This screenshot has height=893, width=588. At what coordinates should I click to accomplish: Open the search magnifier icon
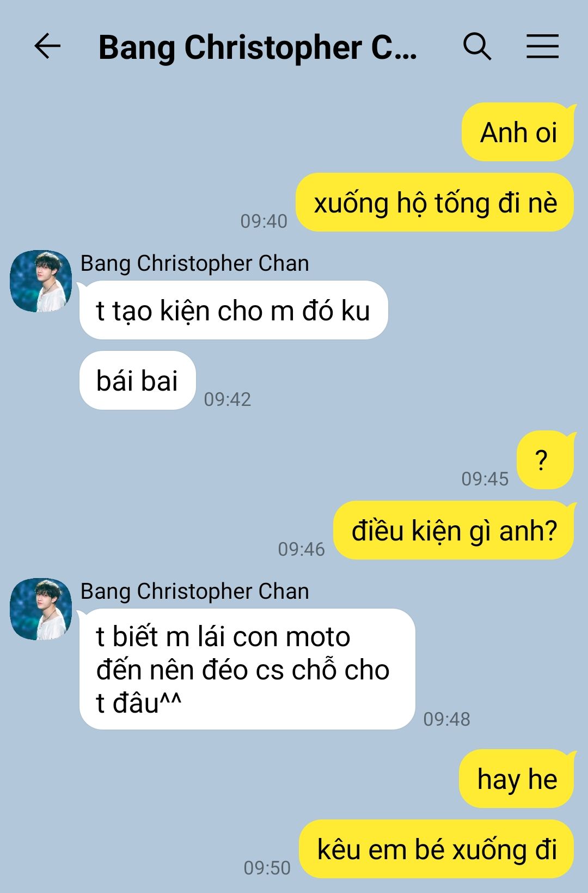[477, 46]
